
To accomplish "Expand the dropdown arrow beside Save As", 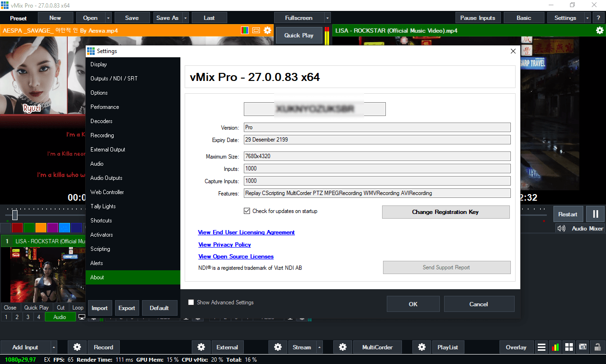I will pos(185,18).
